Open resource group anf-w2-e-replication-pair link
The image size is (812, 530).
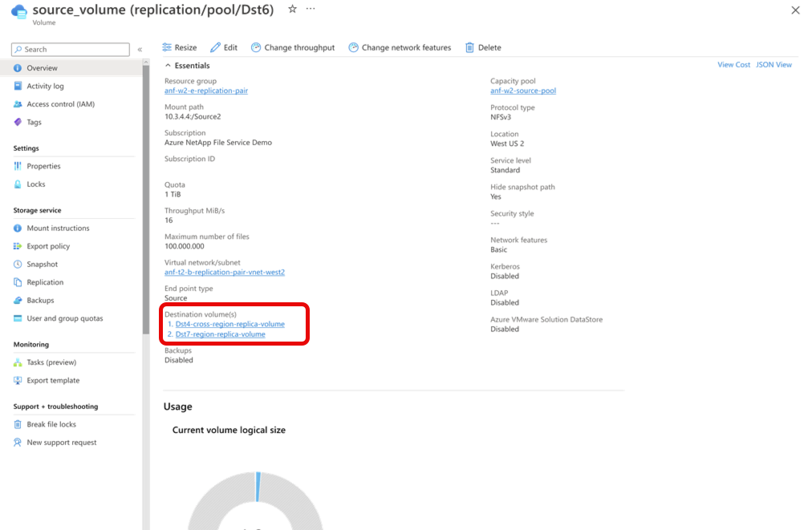[206, 91]
